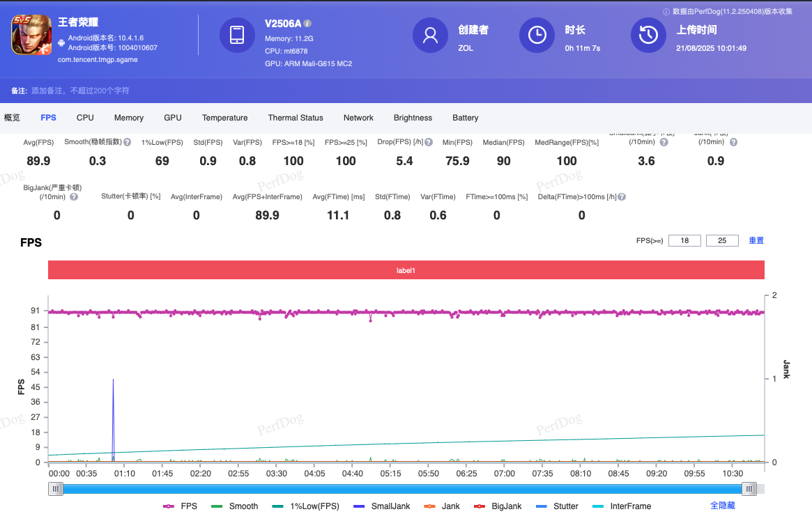Click the 王者荣耀 game app icon
Screen dimensions: 812x514
coord(31,35)
